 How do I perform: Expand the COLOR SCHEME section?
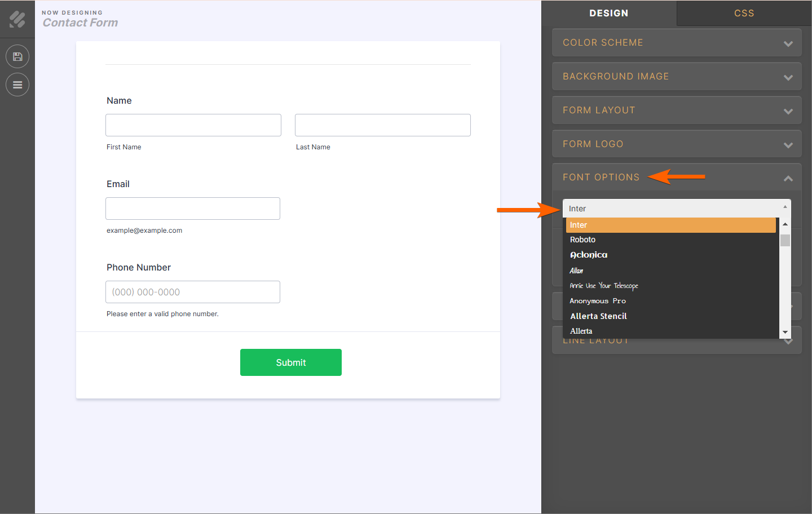[676, 42]
